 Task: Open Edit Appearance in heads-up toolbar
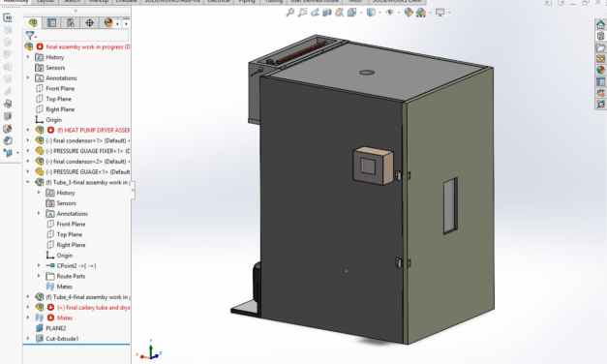pyautogui.click(x=409, y=13)
